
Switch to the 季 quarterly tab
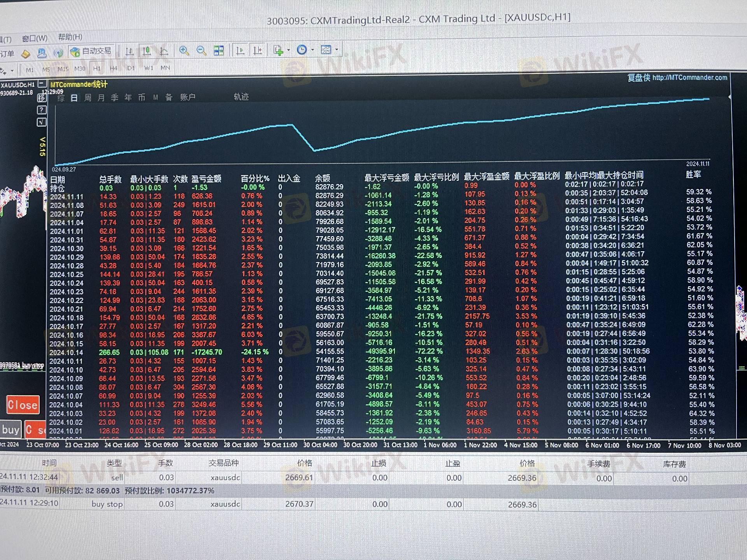pyautogui.click(x=115, y=98)
